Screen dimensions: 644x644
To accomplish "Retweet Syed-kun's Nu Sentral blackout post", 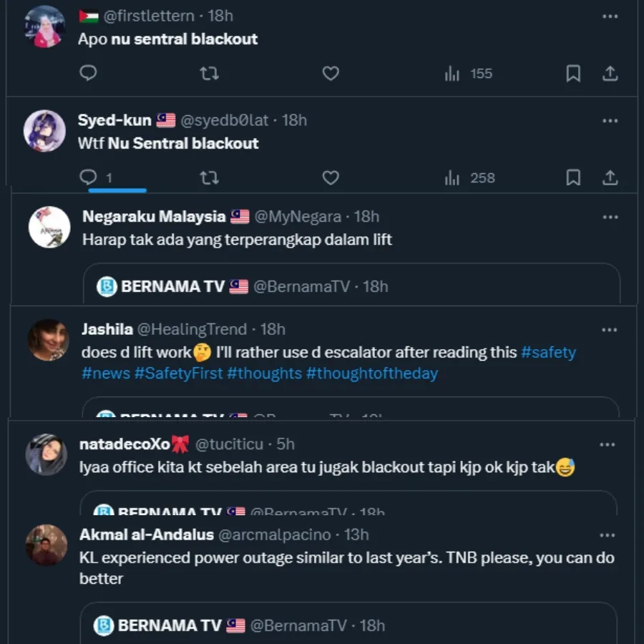I will click(x=209, y=177).
